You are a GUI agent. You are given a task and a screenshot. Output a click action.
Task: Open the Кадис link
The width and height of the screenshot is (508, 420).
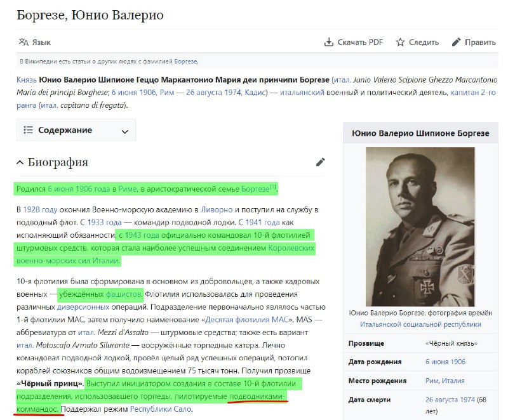click(x=255, y=93)
